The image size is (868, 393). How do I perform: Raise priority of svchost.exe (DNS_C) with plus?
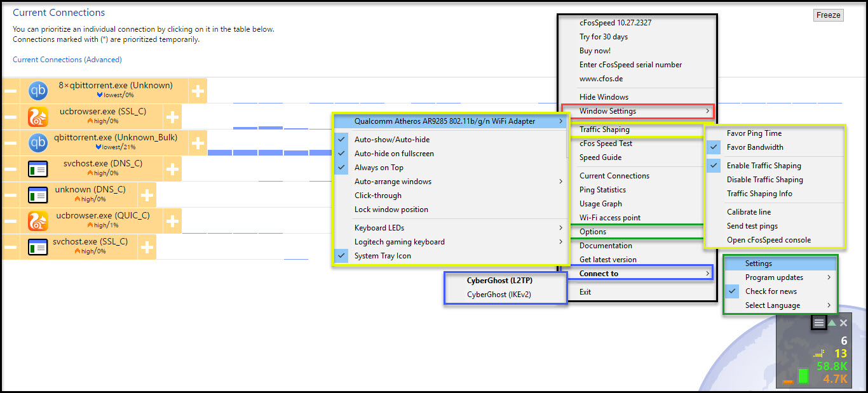[x=172, y=169]
